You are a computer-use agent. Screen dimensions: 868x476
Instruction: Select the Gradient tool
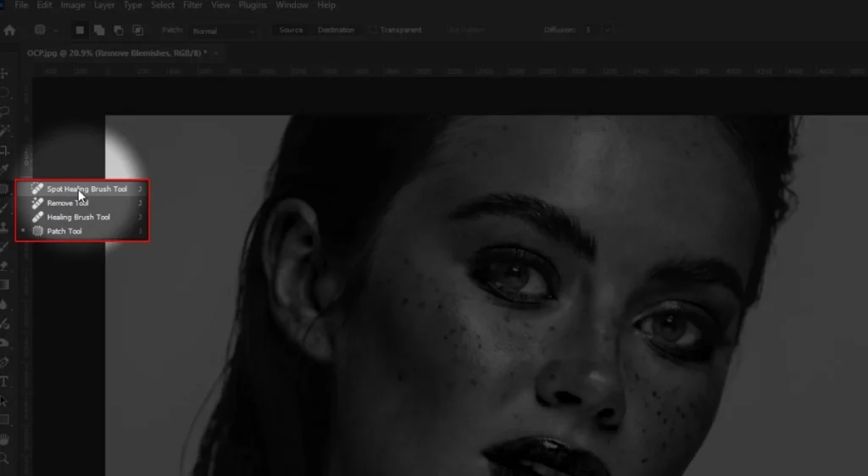coord(4,285)
